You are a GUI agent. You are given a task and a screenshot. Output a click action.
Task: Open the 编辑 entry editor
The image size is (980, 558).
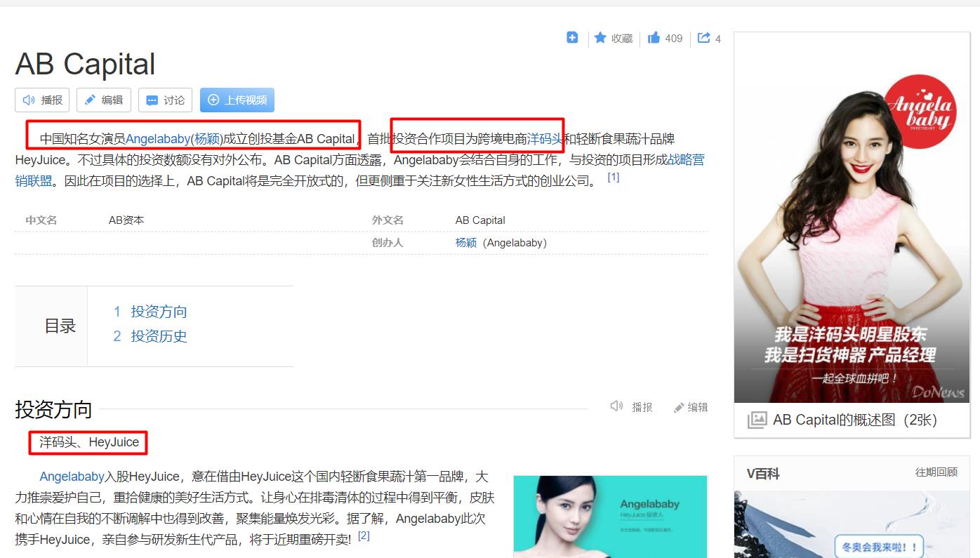pos(103,100)
